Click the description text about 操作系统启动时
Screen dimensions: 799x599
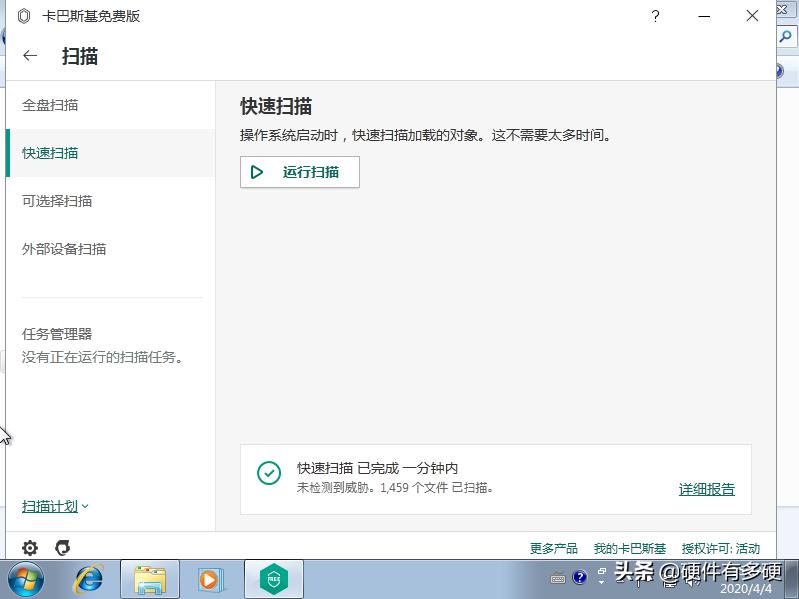[x=425, y=135]
